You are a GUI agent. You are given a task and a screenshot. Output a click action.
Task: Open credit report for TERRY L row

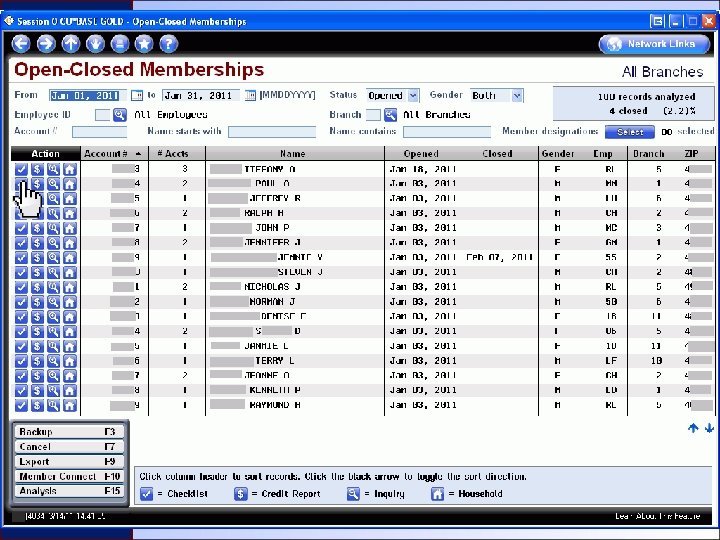[37, 361]
